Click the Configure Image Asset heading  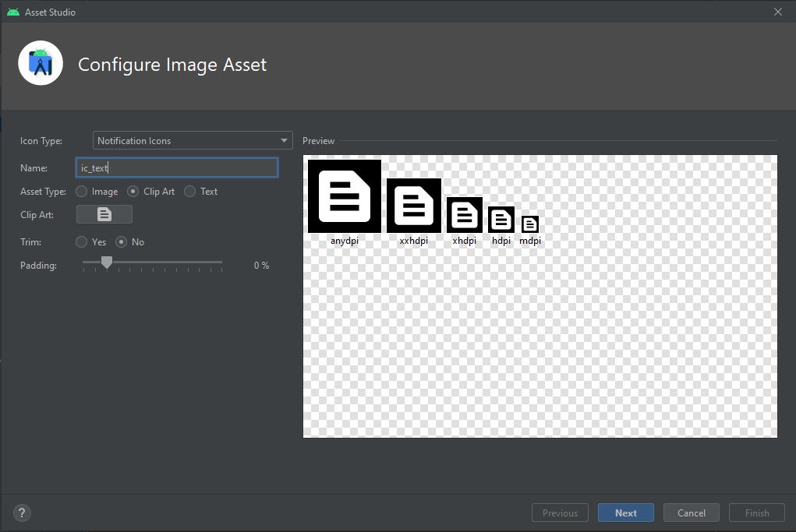(x=172, y=65)
